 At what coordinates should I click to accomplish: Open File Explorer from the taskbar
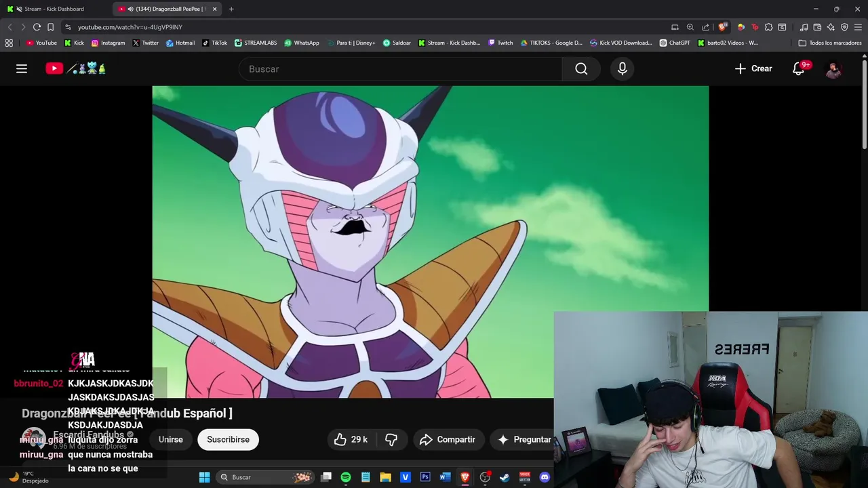(x=385, y=477)
